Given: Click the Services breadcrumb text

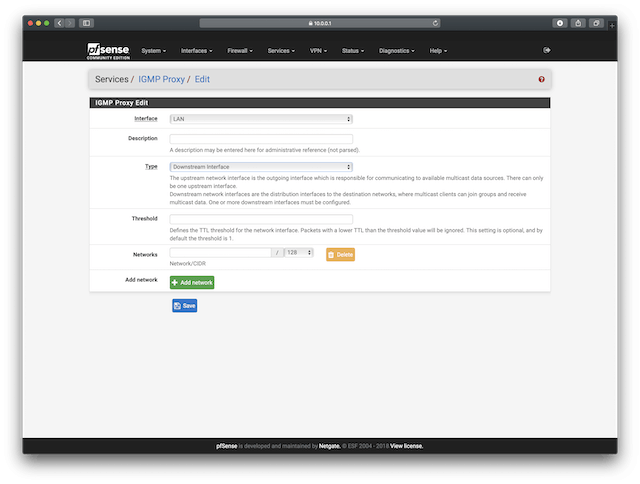Looking at the screenshot, I should click(x=111, y=79).
